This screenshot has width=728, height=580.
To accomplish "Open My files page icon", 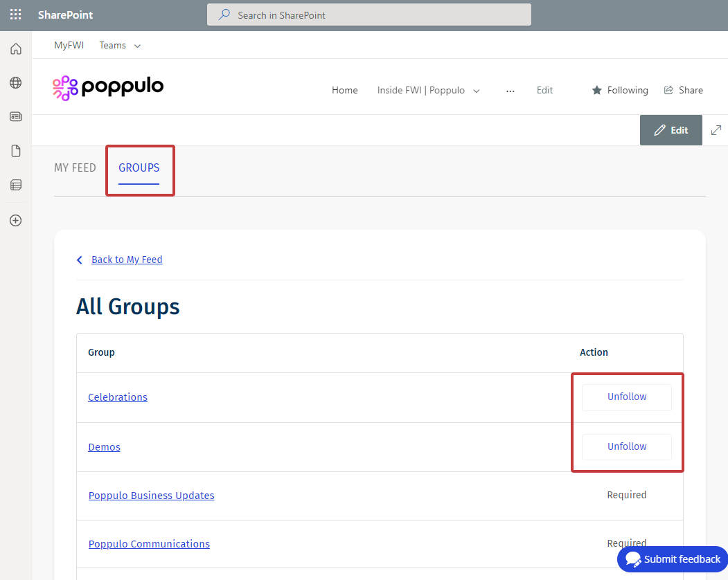I will [x=15, y=151].
